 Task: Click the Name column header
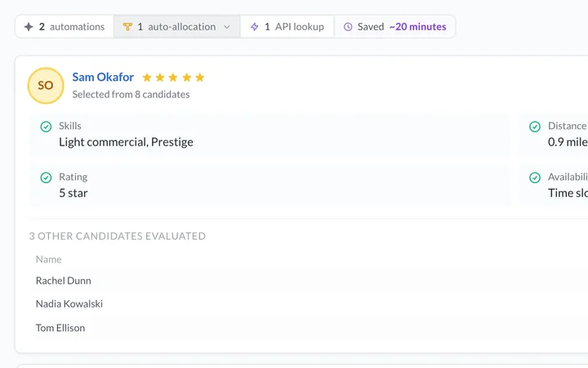(49, 259)
